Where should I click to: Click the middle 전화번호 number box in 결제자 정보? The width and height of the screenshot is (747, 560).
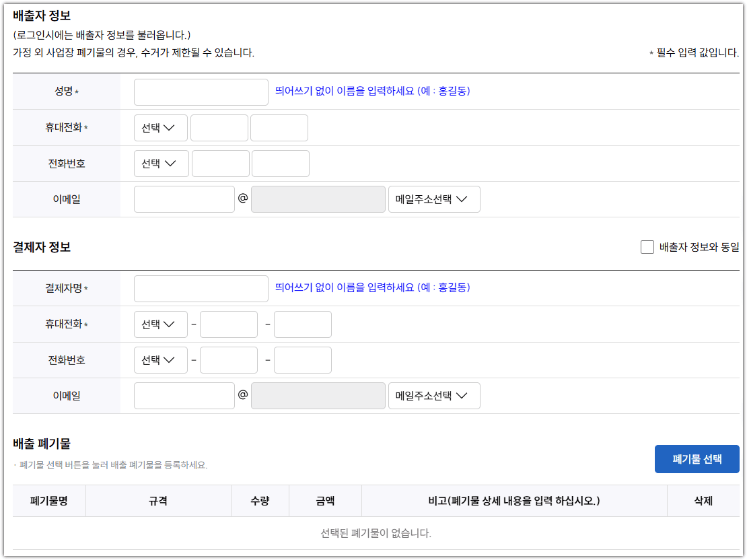228,359
